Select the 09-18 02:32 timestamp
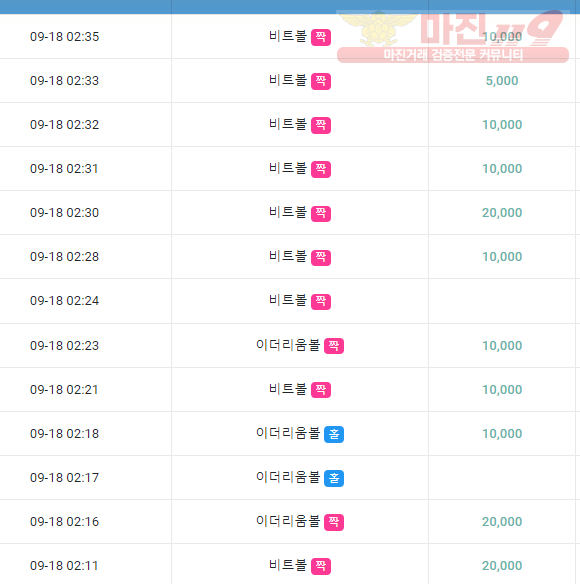 (64, 125)
